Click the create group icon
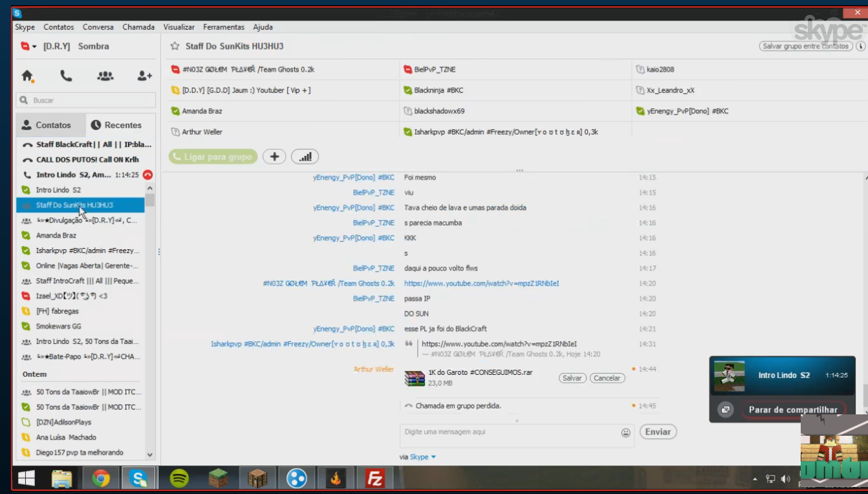This screenshot has width=868, height=494. (x=105, y=76)
